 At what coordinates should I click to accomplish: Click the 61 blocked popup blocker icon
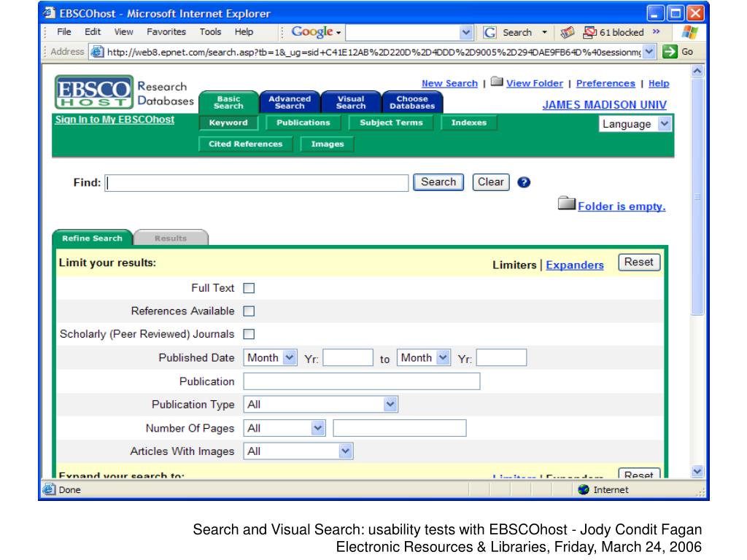[589, 32]
